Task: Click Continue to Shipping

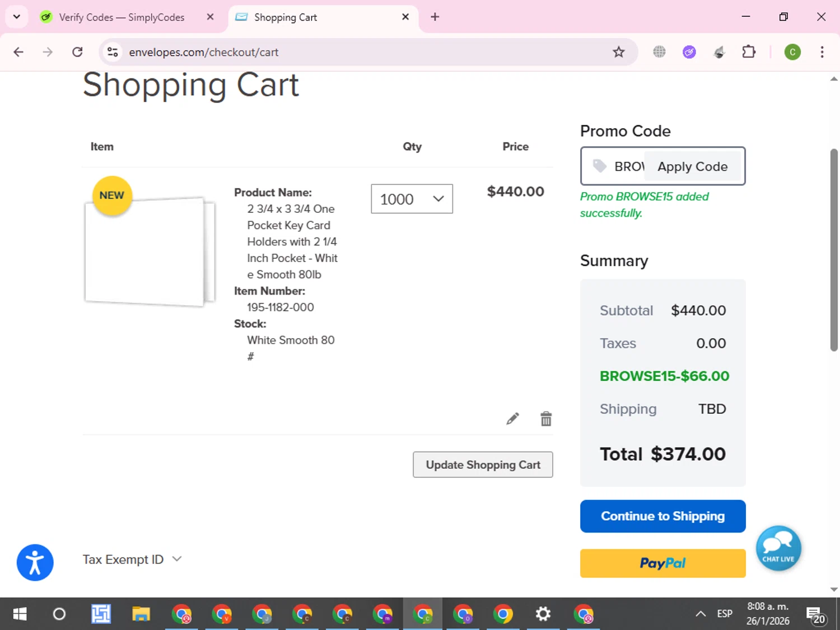Action: coord(662,516)
